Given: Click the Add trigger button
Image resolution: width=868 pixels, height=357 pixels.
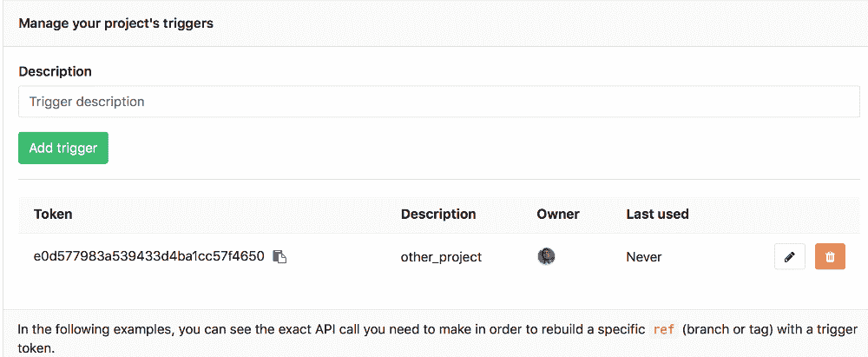Looking at the screenshot, I should click(63, 148).
